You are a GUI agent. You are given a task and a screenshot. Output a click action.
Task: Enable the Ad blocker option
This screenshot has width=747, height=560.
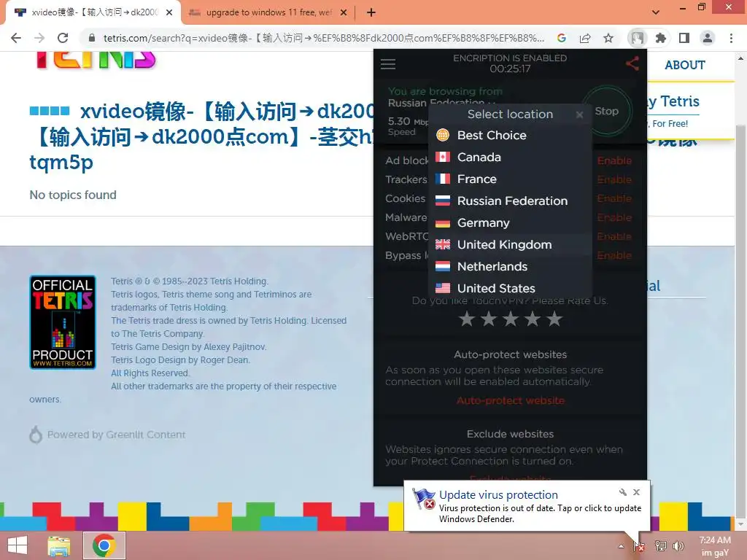tap(614, 161)
